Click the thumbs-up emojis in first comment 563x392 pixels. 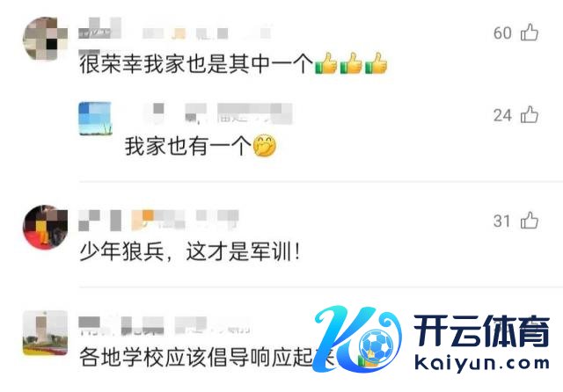point(351,63)
